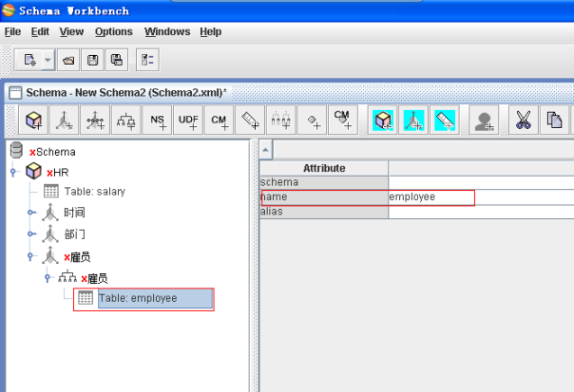This screenshot has width=574, height=392.
Task: Click the Add User Defined Function (UDF) icon
Action: coord(188,121)
